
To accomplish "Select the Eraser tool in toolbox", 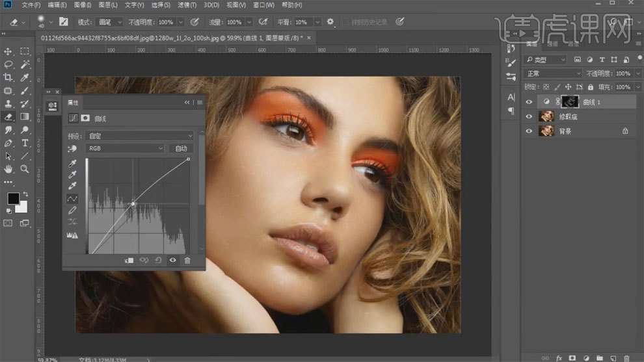I will tap(8, 117).
